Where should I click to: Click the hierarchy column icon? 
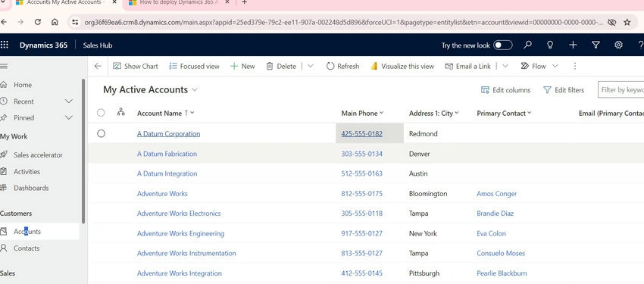120,112
